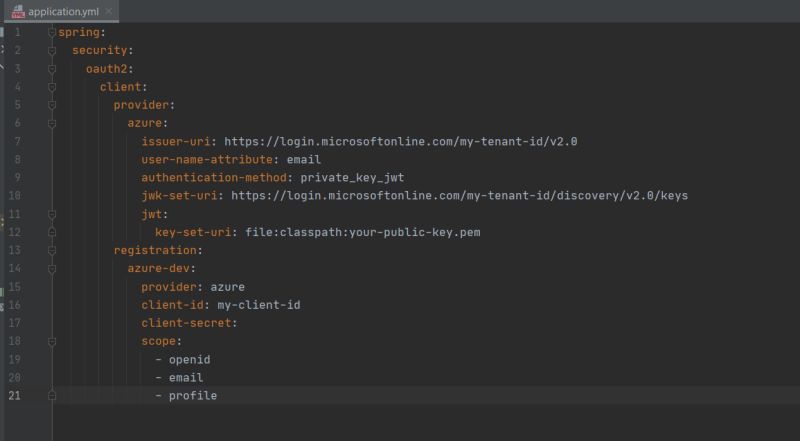The image size is (800, 441).
Task: Click the key-set-uri key
Action: coord(193,232)
